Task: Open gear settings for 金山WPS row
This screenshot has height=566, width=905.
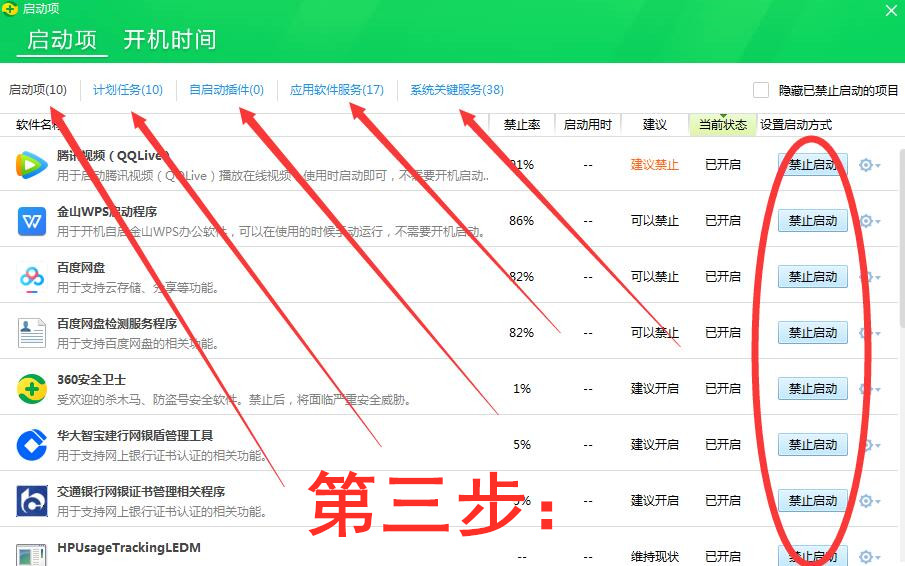Action: point(869,221)
